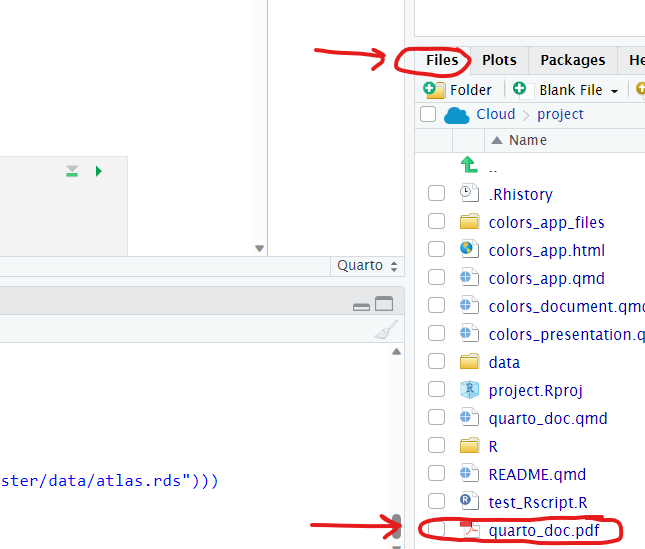Switch to the Plots tab
645x549 pixels.
click(499, 60)
